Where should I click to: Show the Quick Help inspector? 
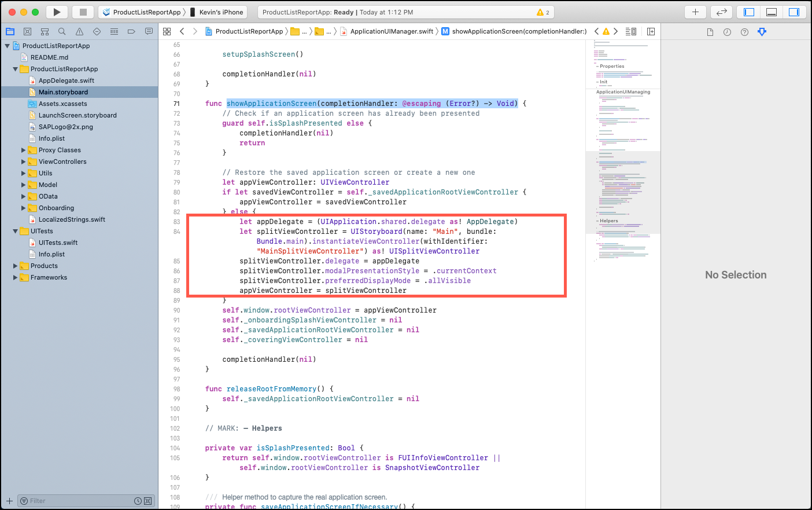click(744, 32)
